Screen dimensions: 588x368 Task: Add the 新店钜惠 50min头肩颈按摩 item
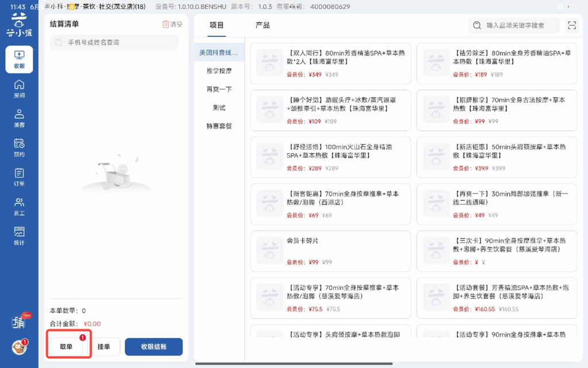[x=497, y=158]
